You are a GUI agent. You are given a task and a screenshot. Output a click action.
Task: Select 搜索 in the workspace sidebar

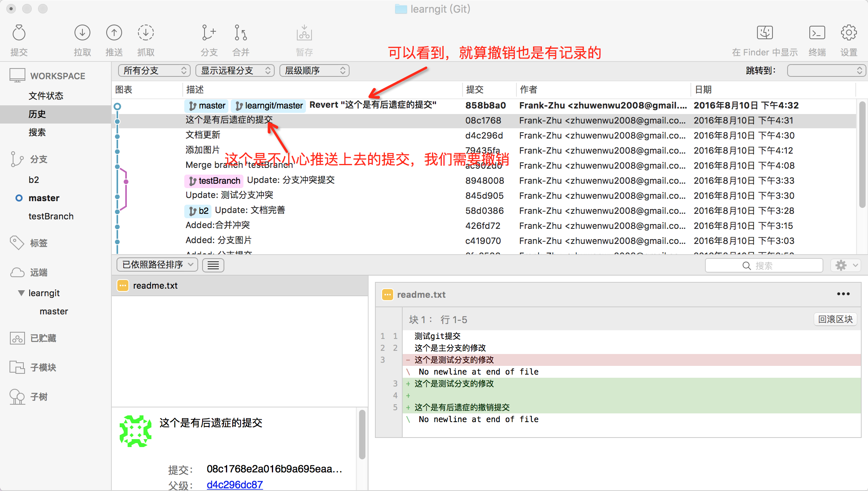37,132
